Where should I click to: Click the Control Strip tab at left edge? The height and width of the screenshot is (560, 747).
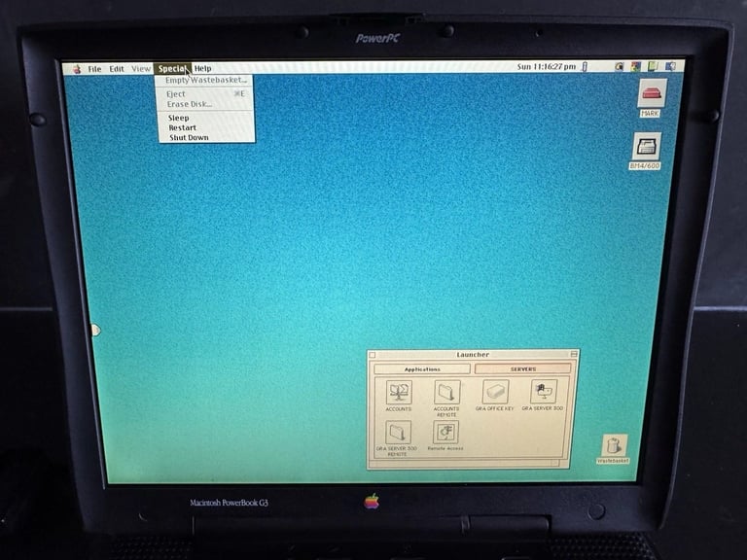[x=95, y=330]
